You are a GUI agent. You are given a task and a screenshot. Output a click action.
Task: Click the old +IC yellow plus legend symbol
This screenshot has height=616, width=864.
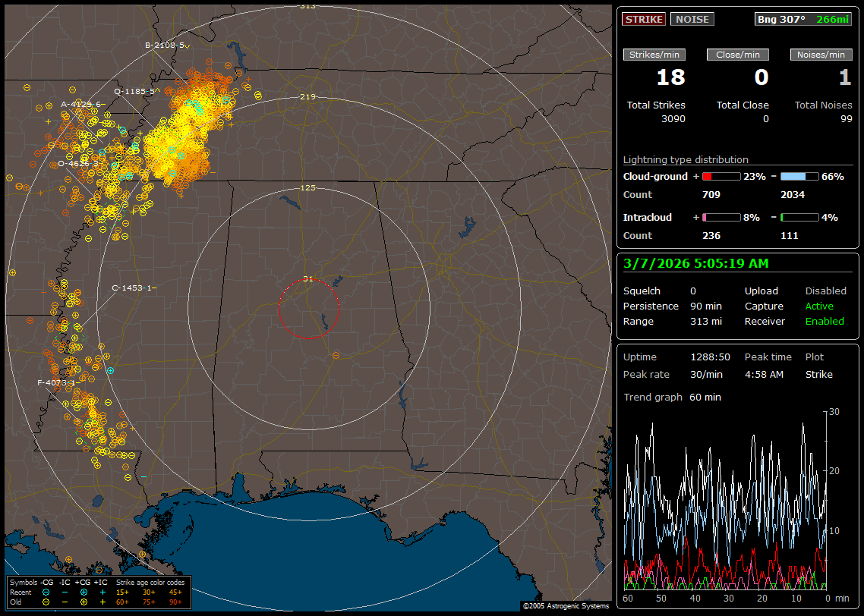102,602
